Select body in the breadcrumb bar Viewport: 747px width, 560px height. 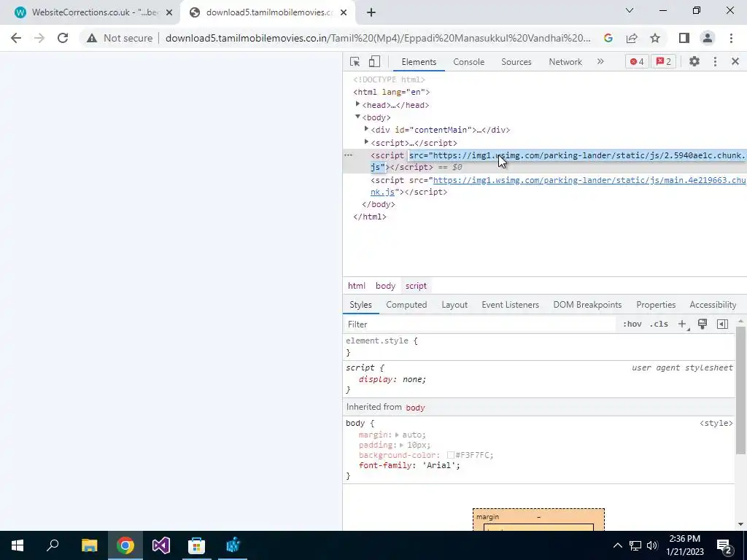(385, 286)
